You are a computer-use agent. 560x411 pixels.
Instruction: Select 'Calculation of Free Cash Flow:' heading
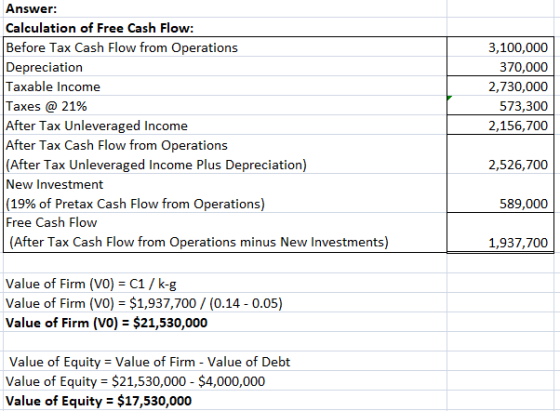click(x=99, y=28)
